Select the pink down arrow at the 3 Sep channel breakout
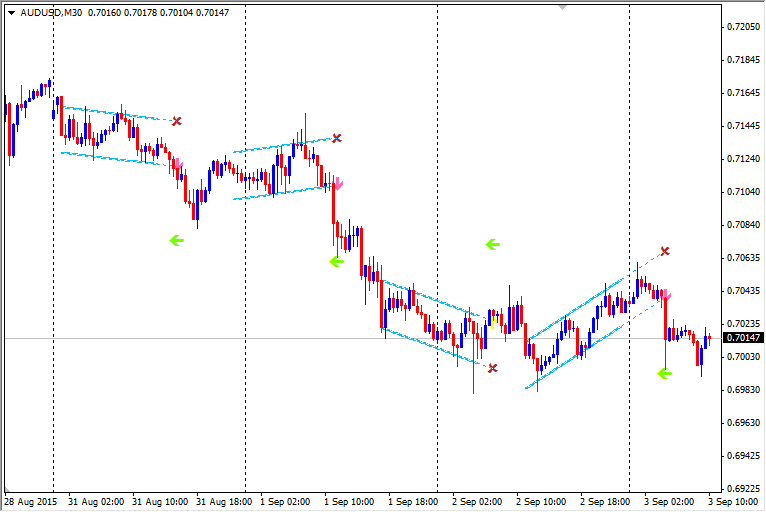766x512 pixels. (666, 295)
